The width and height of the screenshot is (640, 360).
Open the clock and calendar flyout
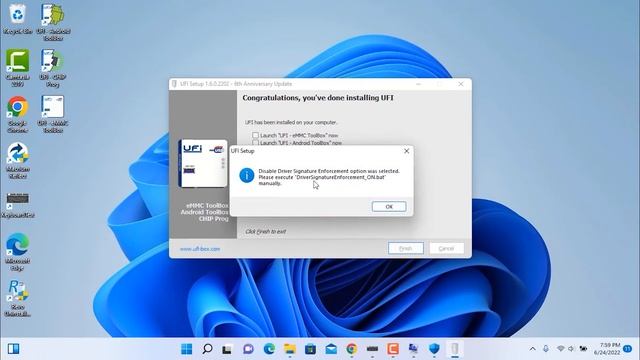[x=607, y=349]
